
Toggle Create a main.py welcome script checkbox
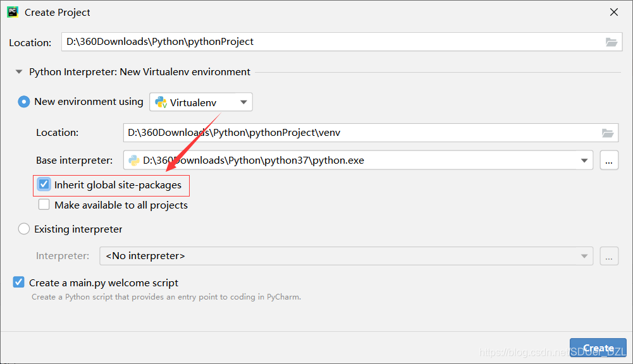pyautogui.click(x=18, y=282)
